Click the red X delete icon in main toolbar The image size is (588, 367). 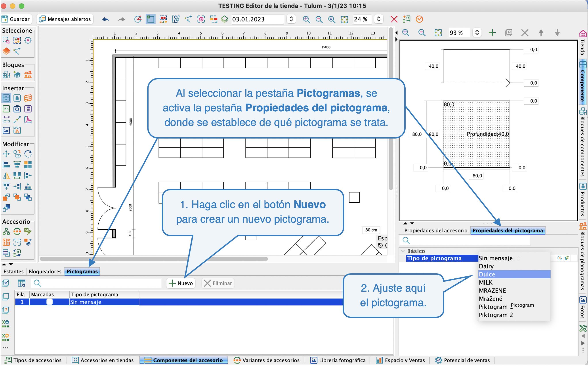394,19
